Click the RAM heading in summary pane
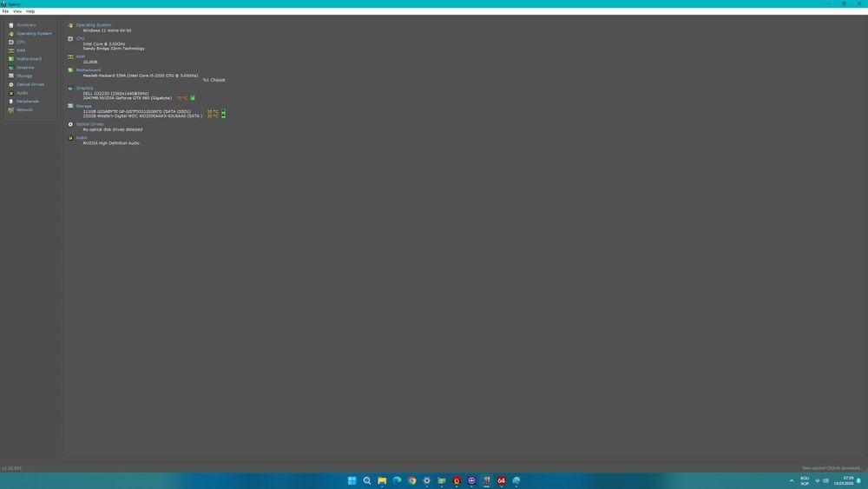Screen dimensions: 868x489 pos(80,56)
